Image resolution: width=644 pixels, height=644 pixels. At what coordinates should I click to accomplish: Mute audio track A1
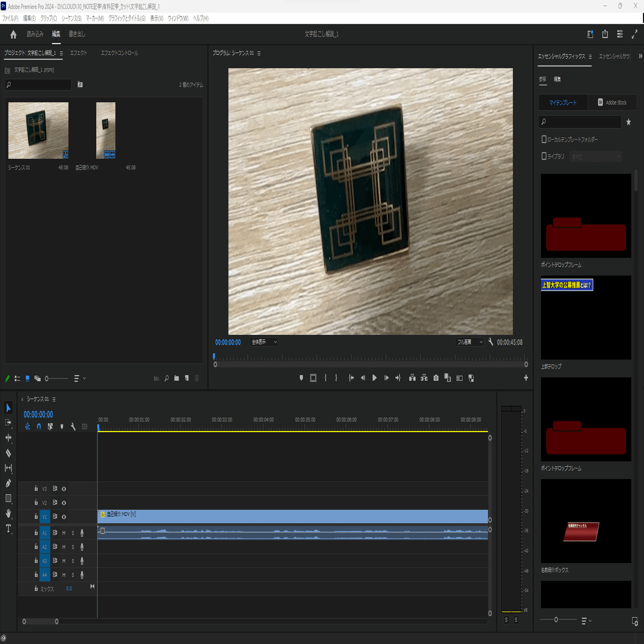(x=63, y=533)
